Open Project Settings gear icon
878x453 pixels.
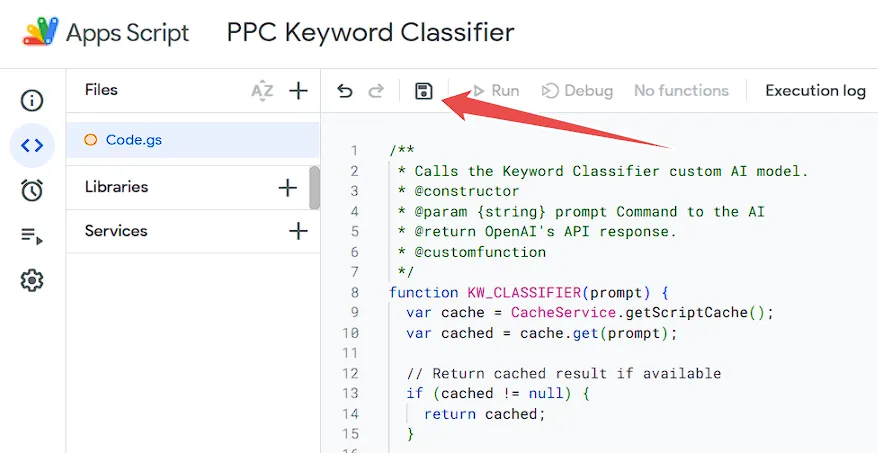pyautogui.click(x=32, y=280)
